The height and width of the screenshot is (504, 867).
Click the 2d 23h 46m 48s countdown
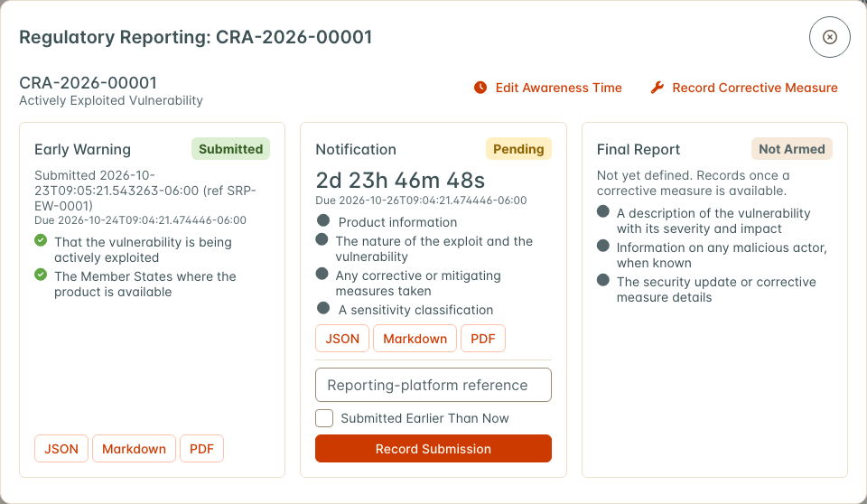(x=400, y=181)
